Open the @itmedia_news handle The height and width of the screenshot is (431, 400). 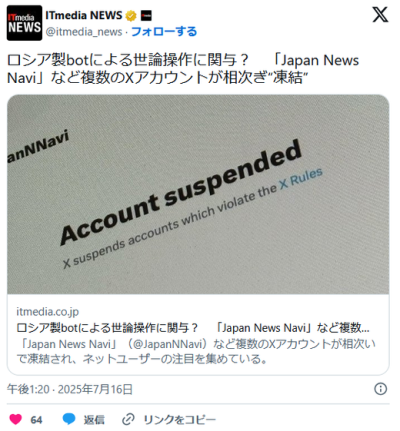(x=84, y=32)
